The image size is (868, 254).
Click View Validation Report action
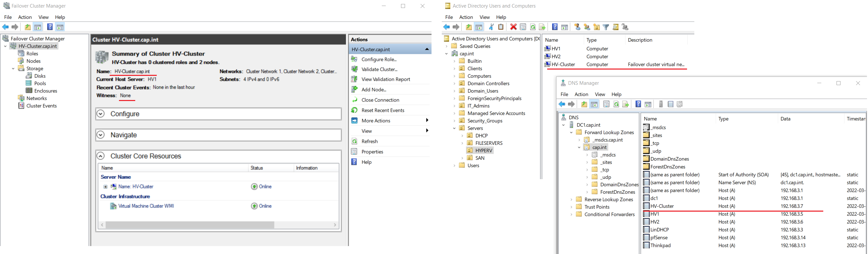[x=385, y=79]
